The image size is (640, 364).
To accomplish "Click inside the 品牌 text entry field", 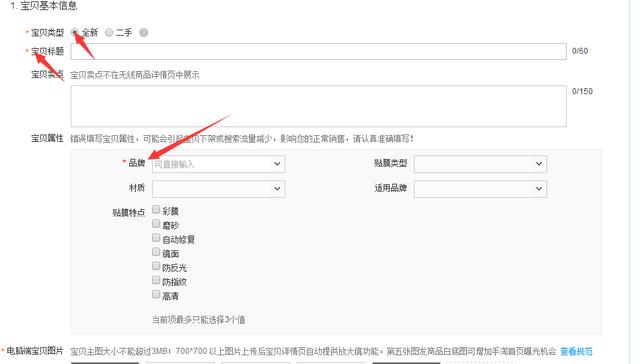I will coord(211,164).
